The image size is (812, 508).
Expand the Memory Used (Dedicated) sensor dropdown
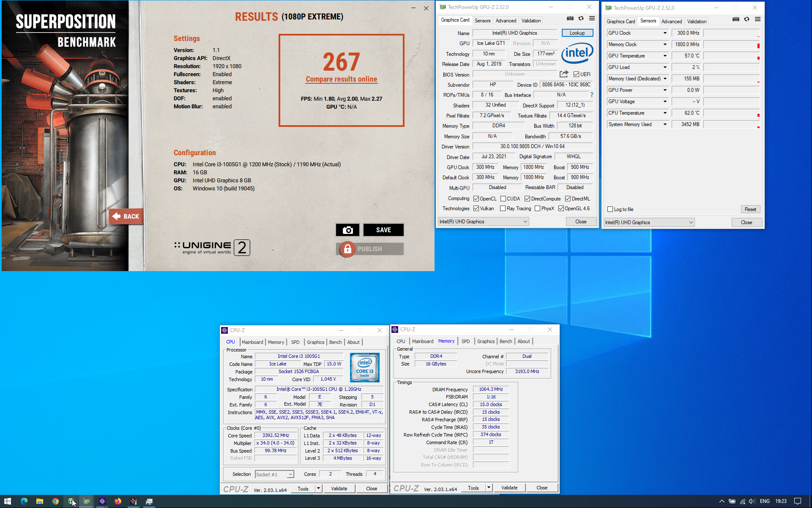[665, 79]
